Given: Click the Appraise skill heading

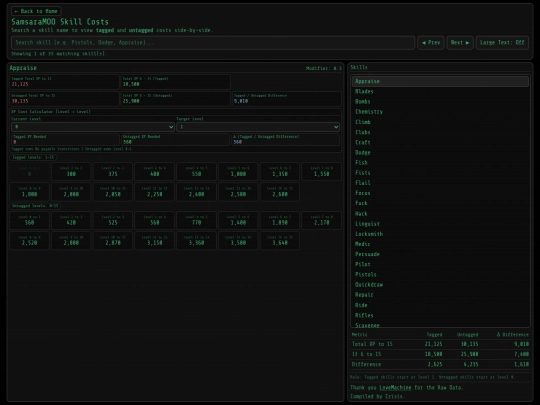Looking at the screenshot, I should tap(23, 68).
